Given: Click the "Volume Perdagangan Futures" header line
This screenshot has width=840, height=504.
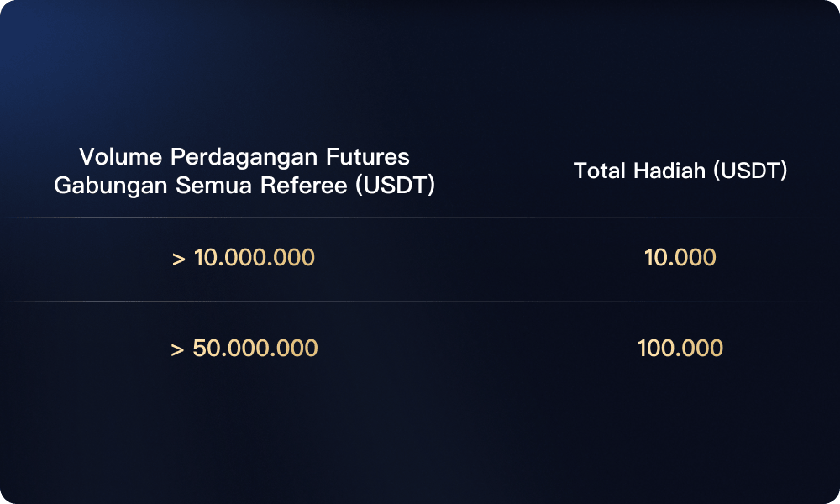Looking at the screenshot, I should (x=244, y=157).
